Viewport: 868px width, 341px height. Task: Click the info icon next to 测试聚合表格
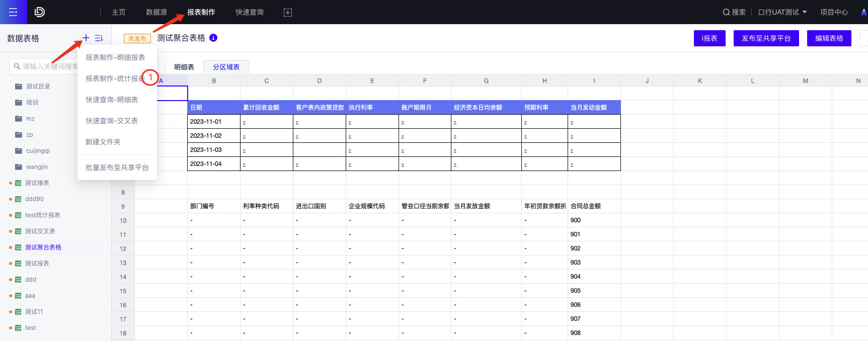[213, 38]
